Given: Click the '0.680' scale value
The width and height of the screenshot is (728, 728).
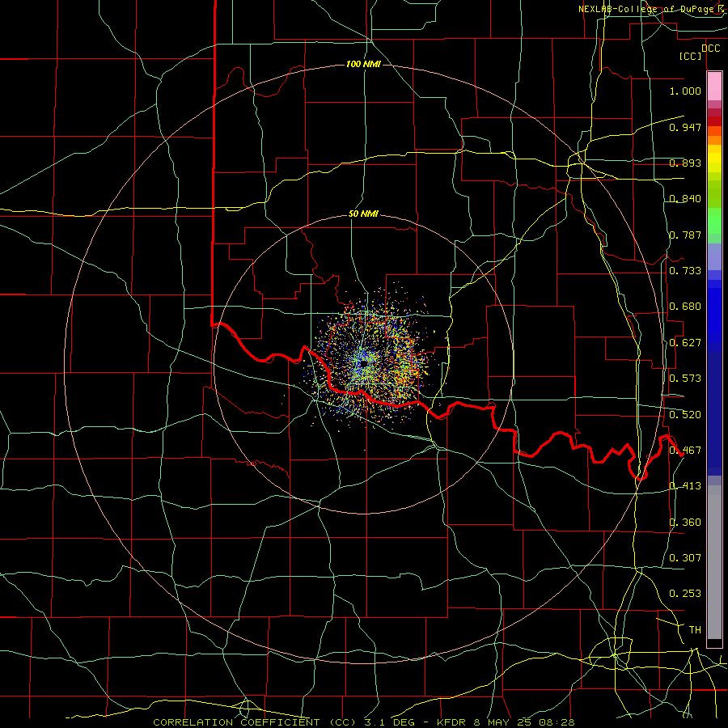Looking at the screenshot, I should click(685, 307).
